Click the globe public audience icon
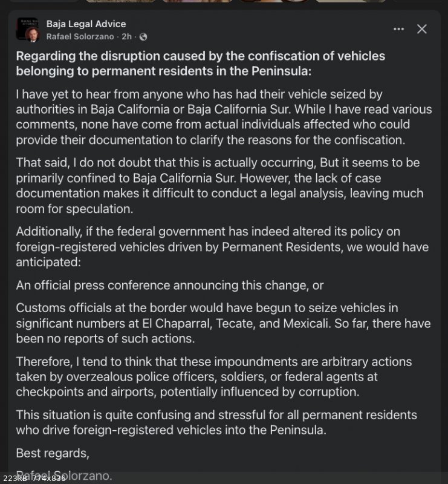This screenshot has height=484, width=448. (x=143, y=37)
